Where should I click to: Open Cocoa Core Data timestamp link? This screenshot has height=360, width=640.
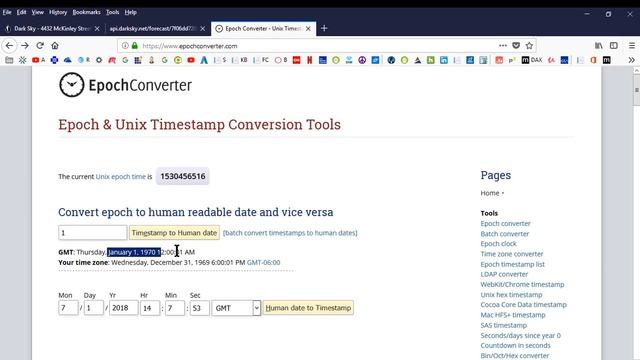pos(523,304)
